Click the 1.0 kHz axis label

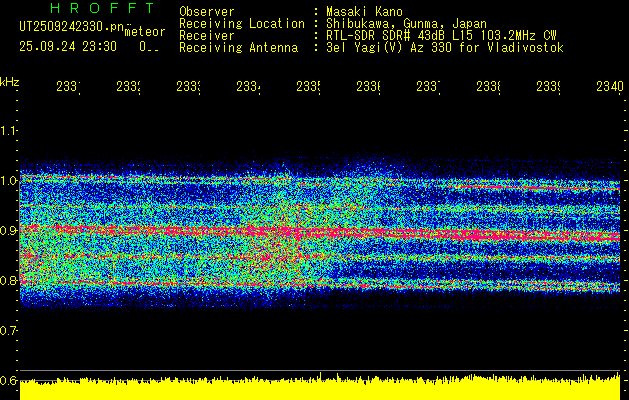click(x=8, y=181)
